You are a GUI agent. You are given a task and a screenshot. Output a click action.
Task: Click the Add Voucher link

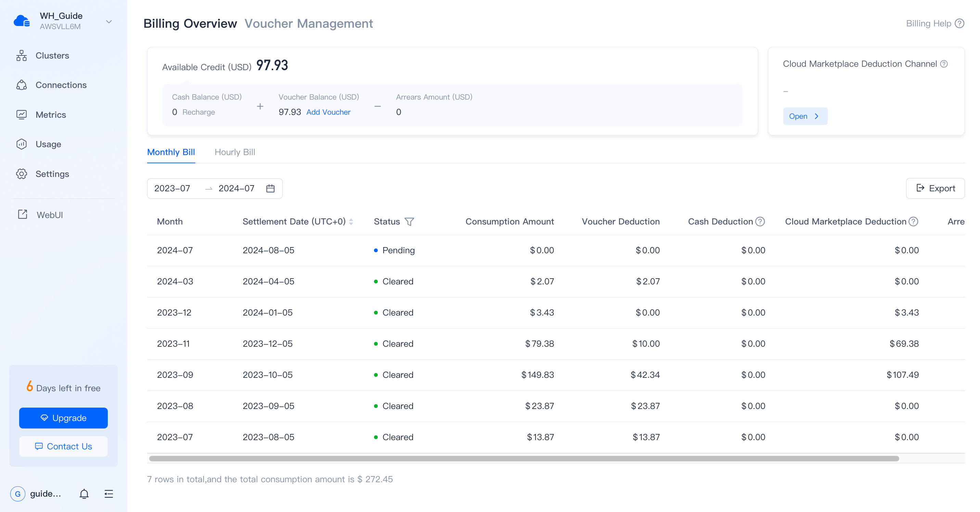coord(328,112)
